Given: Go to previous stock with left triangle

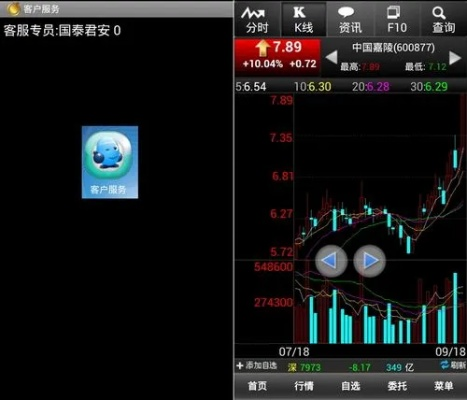Looking at the screenshot, I should pyautogui.click(x=331, y=57).
